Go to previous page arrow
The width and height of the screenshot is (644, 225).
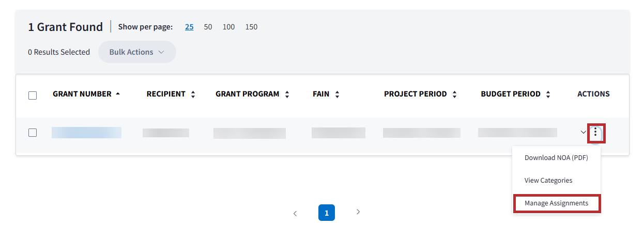(295, 213)
